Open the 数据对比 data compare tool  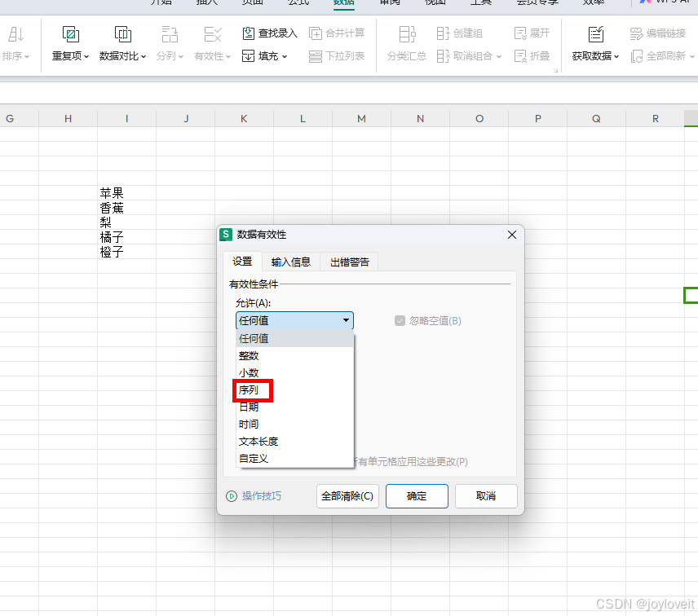coord(122,43)
